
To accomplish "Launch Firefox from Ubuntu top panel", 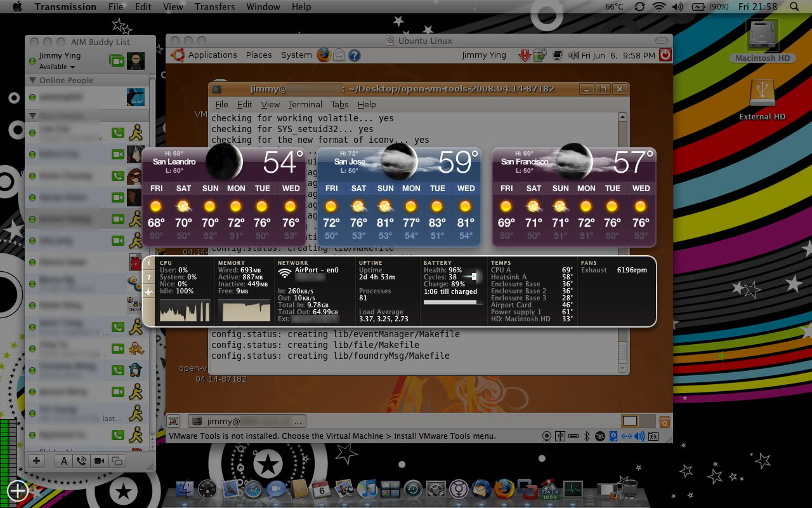I will click(324, 55).
